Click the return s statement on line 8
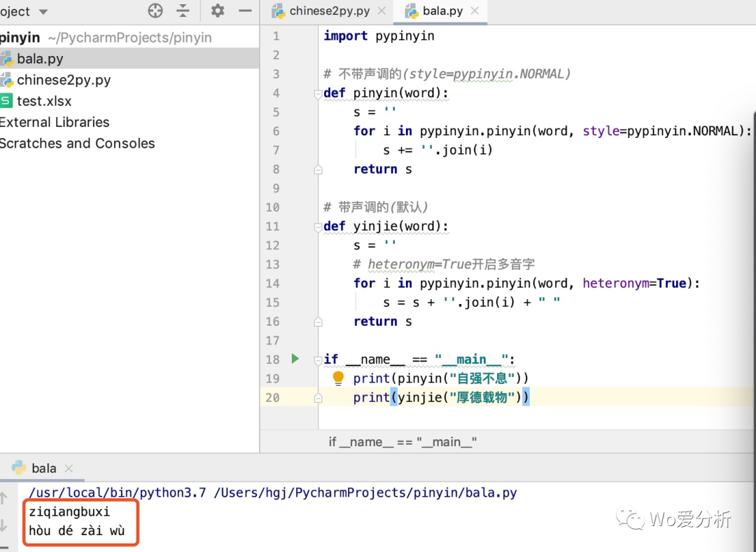This screenshot has width=756, height=552. click(383, 169)
